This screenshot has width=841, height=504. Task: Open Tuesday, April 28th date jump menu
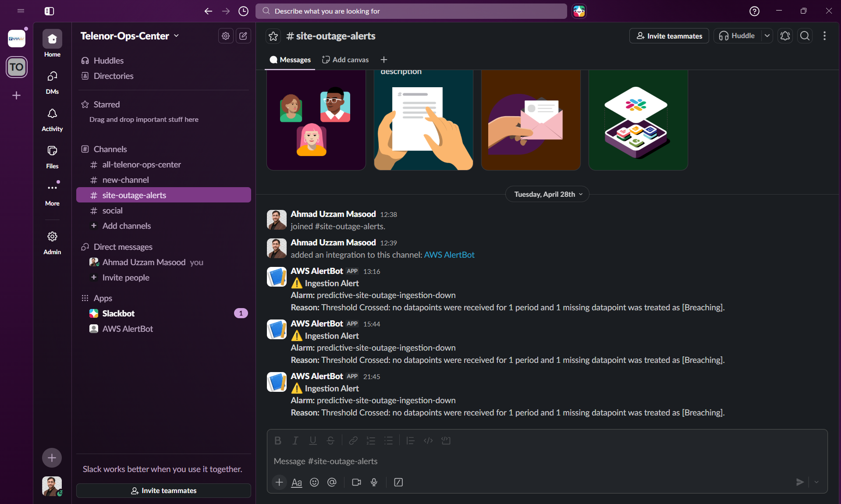tap(547, 194)
